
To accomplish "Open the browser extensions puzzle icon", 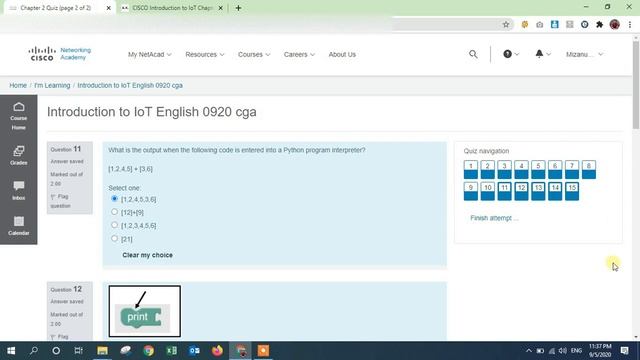I will click(599, 24).
